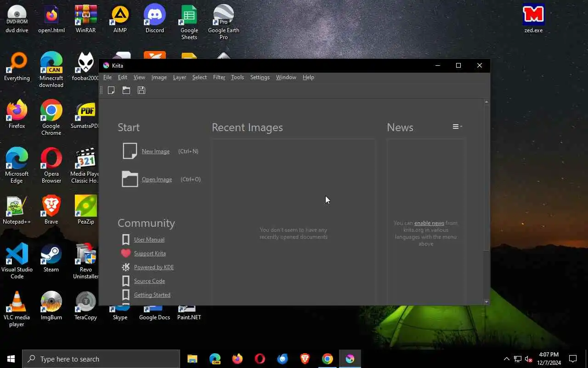Click the Support Krita heart icon
The width and height of the screenshot is (588, 368).
pyautogui.click(x=125, y=253)
